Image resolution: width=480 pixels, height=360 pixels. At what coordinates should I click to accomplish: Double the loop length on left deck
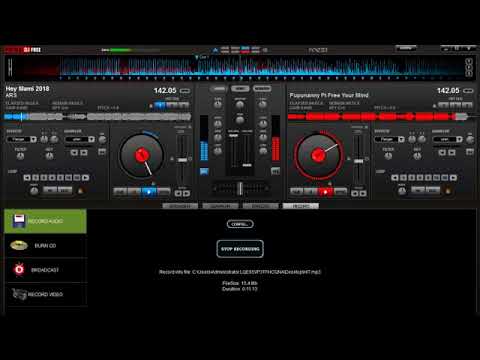pyautogui.click(x=86, y=178)
